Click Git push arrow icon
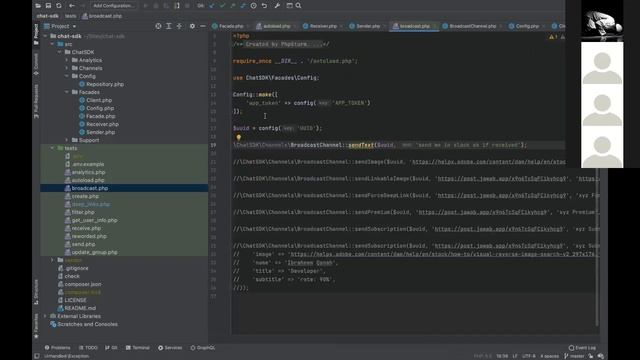This screenshot has width=640, height=360. pyautogui.click(x=233, y=6)
